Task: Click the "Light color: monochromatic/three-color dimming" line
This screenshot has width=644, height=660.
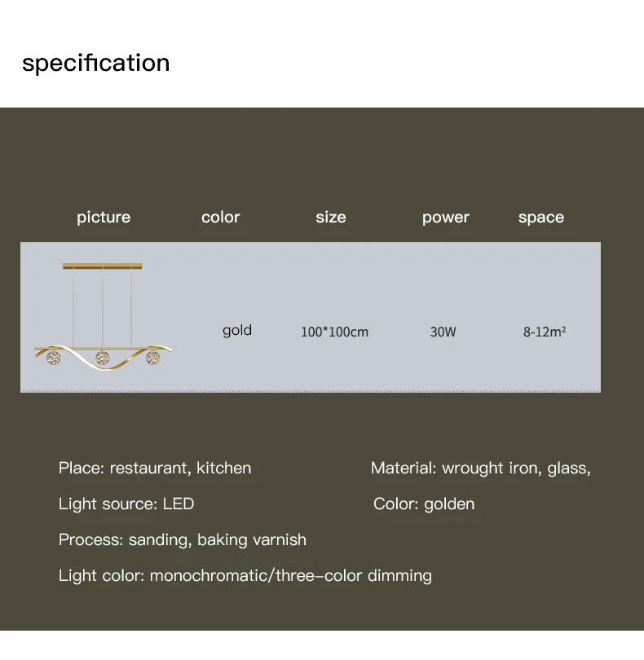Action: [x=245, y=576]
